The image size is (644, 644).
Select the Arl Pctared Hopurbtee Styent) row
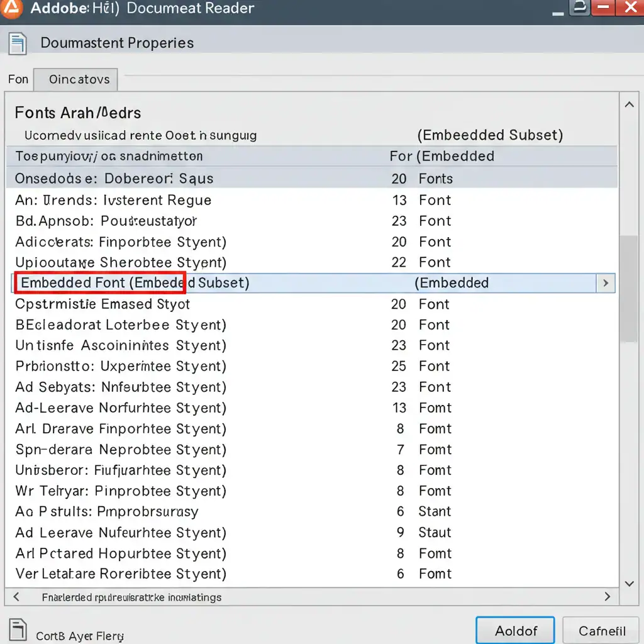coord(312,553)
